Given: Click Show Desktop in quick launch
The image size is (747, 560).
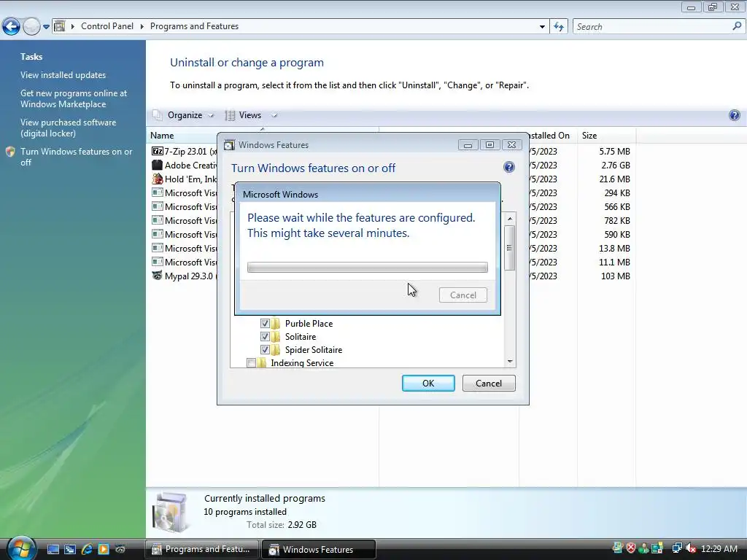Looking at the screenshot, I should [53, 549].
